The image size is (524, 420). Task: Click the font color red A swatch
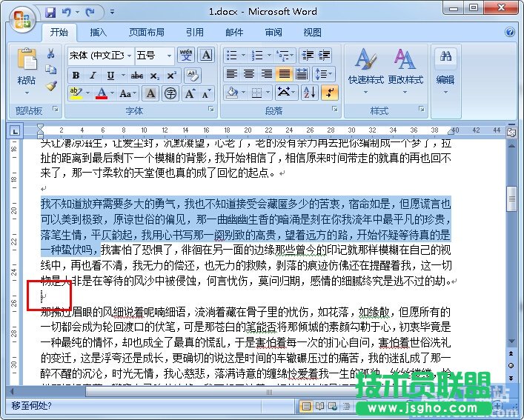pos(102,93)
